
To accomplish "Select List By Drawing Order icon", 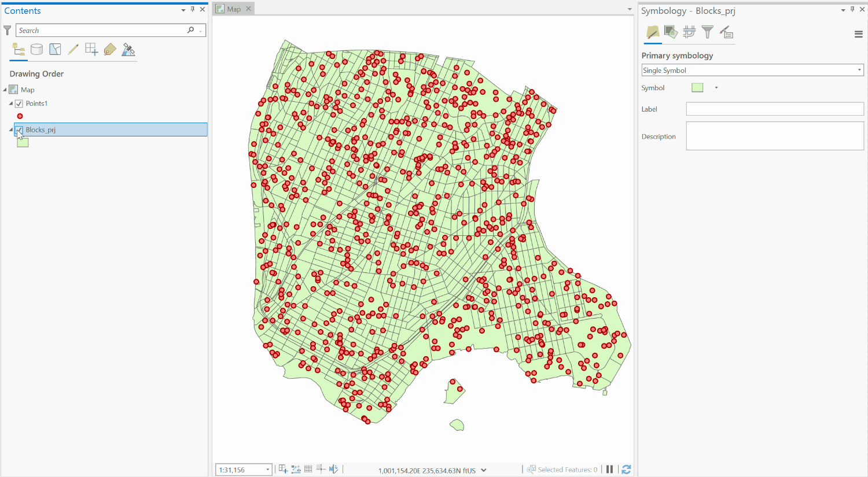I will [x=19, y=50].
